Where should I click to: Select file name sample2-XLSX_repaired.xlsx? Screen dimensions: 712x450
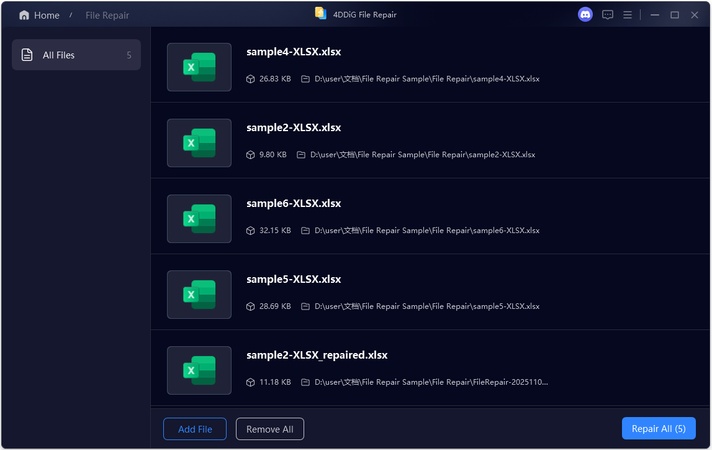(x=317, y=355)
